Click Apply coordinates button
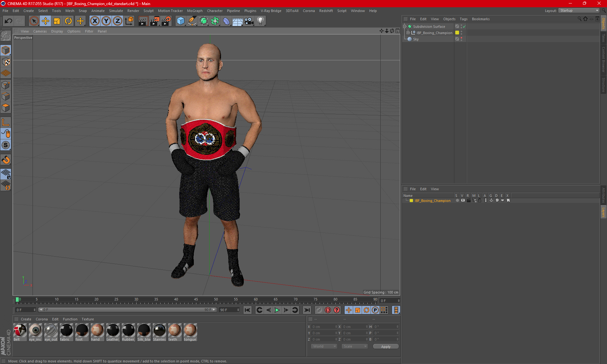607x364 pixels. [386, 347]
